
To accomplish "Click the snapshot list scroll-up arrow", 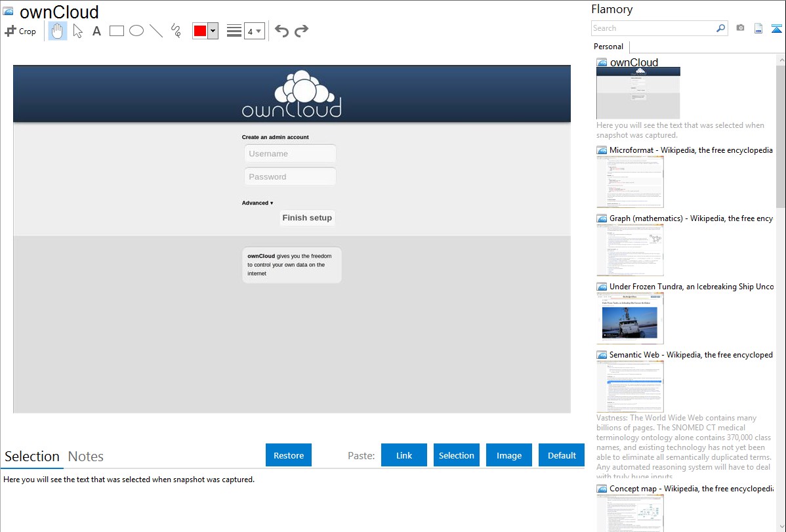I will click(x=781, y=60).
